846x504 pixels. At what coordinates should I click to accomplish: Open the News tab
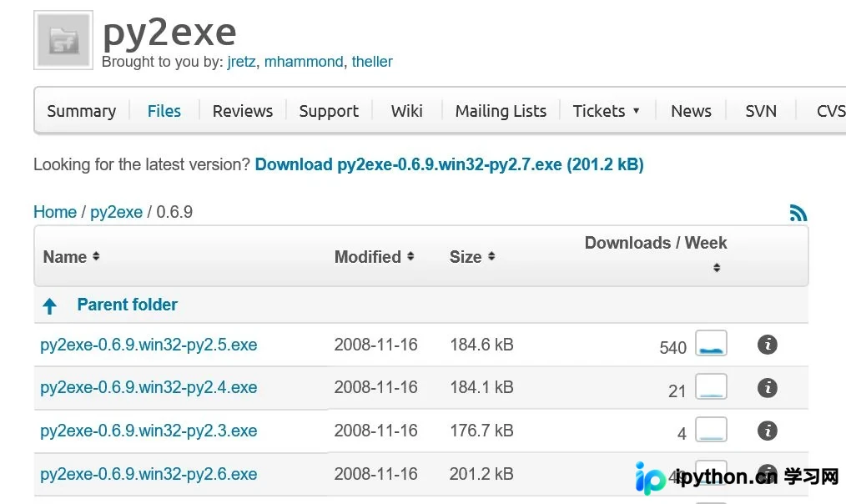(691, 111)
